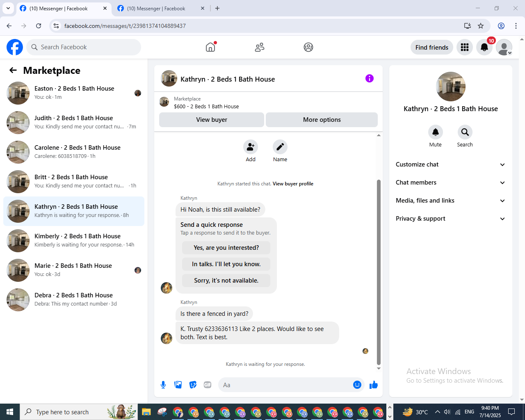Click the 'Is there a fenced in yard?' message

tap(215, 314)
